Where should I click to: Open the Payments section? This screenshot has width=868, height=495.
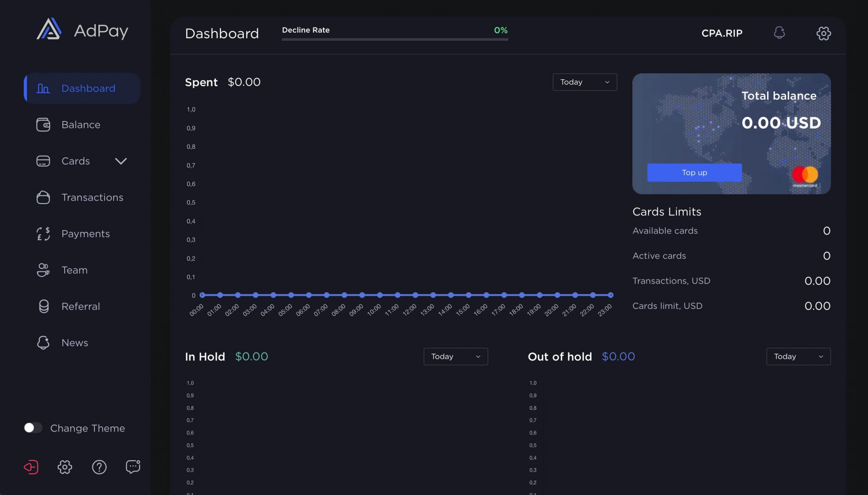point(85,234)
